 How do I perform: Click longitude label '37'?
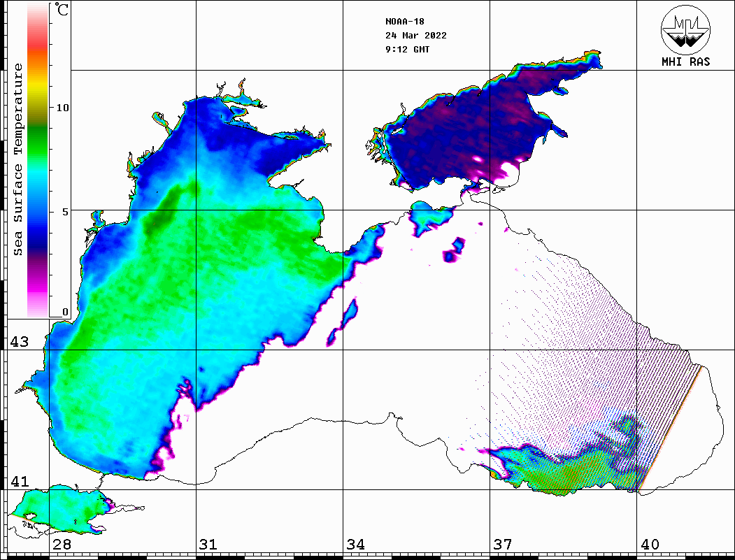pyautogui.click(x=503, y=545)
